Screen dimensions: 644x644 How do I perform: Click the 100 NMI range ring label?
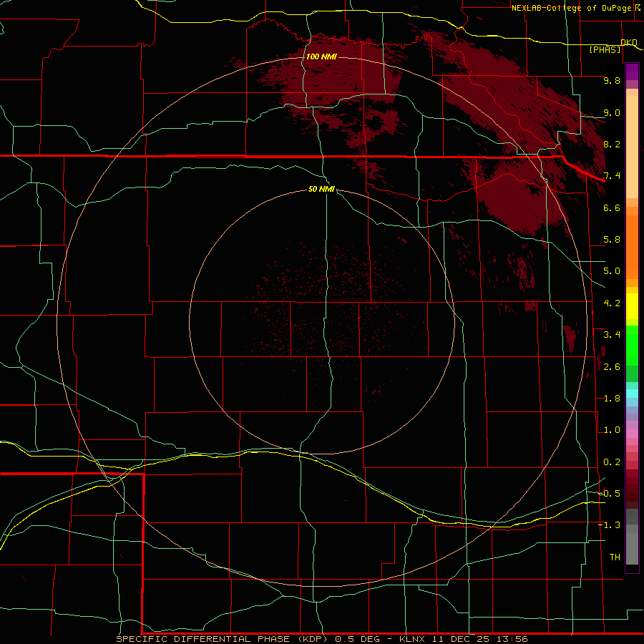coord(321,57)
